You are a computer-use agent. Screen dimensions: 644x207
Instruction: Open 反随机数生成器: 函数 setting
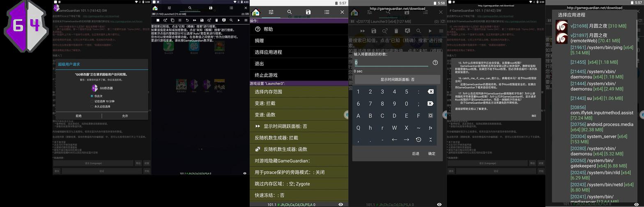pos(299,149)
